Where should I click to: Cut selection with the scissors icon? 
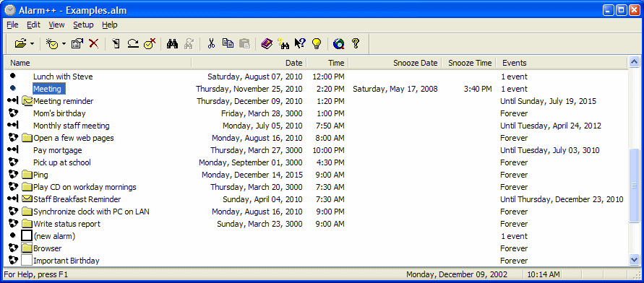(x=211, y=43)
